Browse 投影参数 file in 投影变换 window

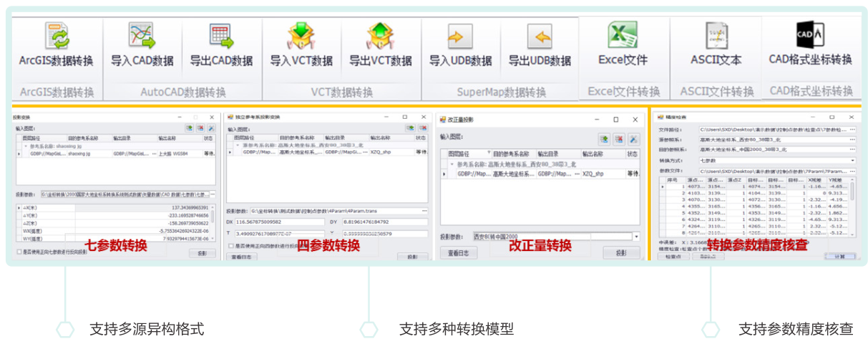211,195
